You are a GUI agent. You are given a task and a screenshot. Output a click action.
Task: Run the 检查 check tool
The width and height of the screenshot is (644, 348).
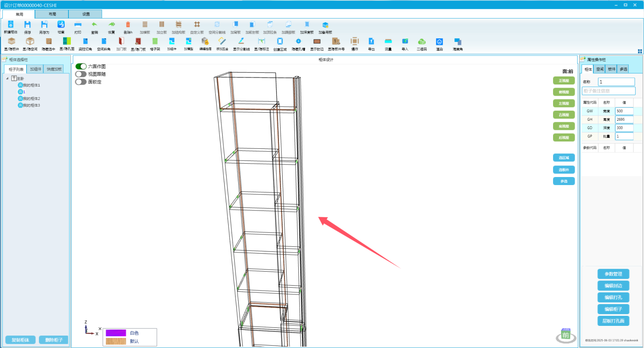61,25
